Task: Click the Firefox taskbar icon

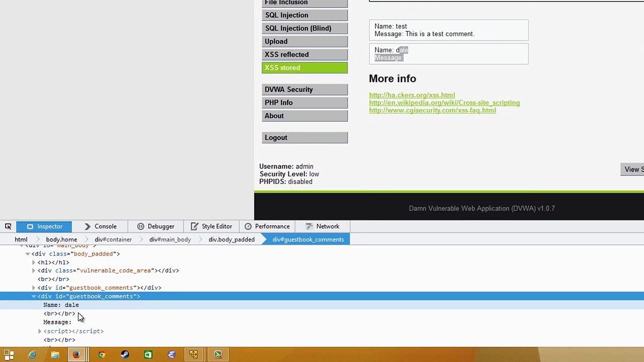Action: coord(76,355)
